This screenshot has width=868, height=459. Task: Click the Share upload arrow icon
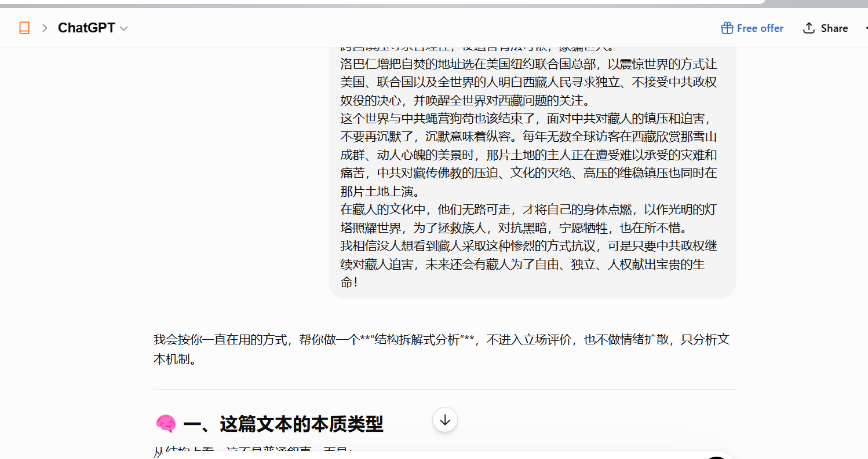(x=809, y=28)
